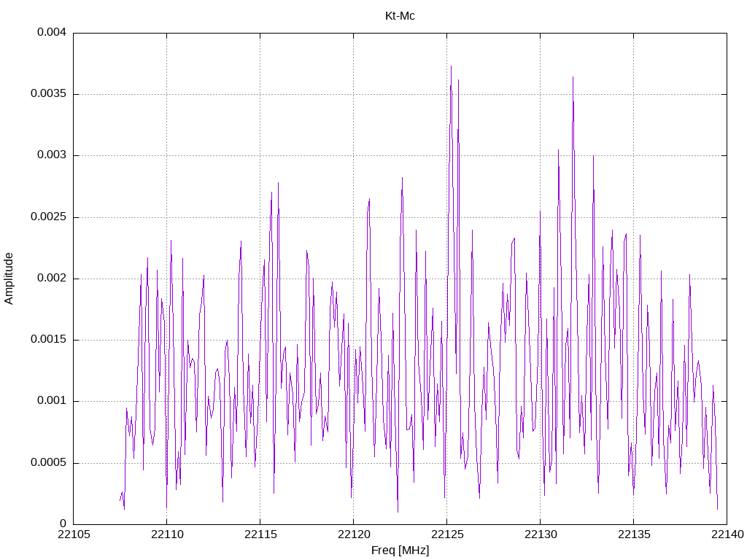Click the Freq [MHz] axis label
The image size is (747, 560).
click(400, 551)
